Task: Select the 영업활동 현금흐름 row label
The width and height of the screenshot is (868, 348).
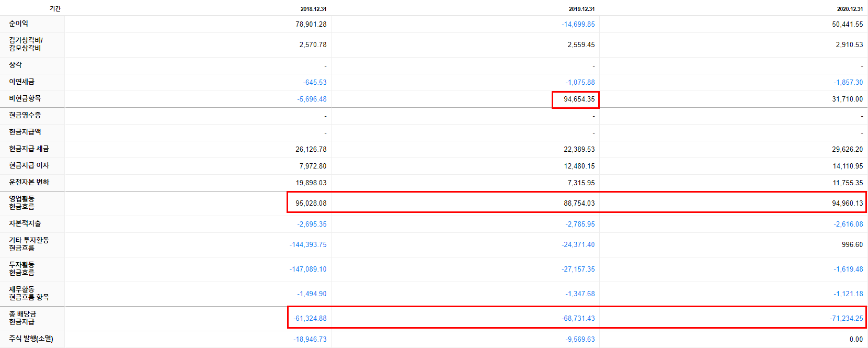Action: pos(21,203)
